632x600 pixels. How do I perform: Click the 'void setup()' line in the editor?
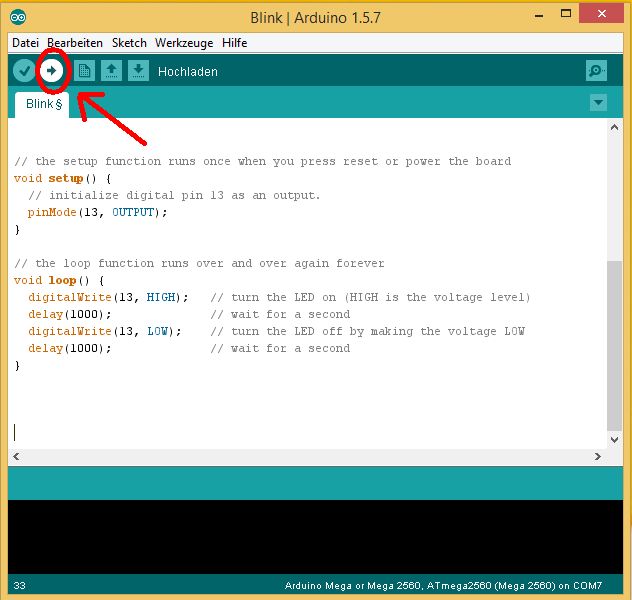point(62,179)
